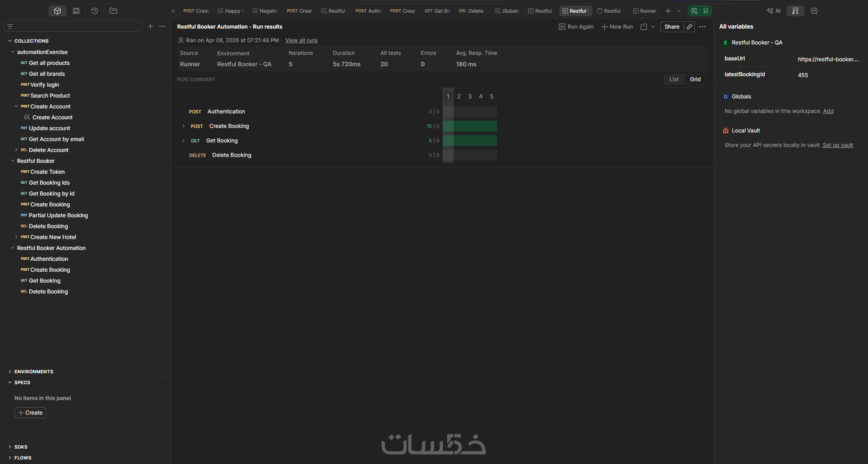Click the plus icon to add a sidebar item

tap(150, 27)
